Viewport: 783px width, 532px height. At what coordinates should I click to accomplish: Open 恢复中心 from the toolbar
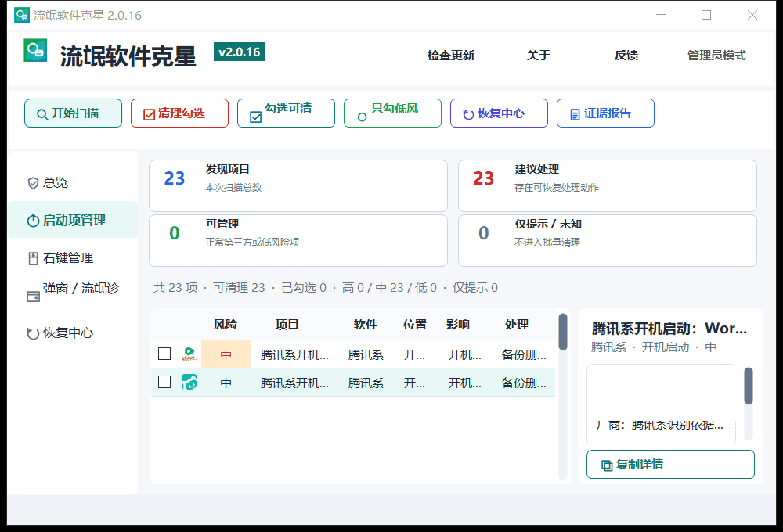(x=499, y=113)
